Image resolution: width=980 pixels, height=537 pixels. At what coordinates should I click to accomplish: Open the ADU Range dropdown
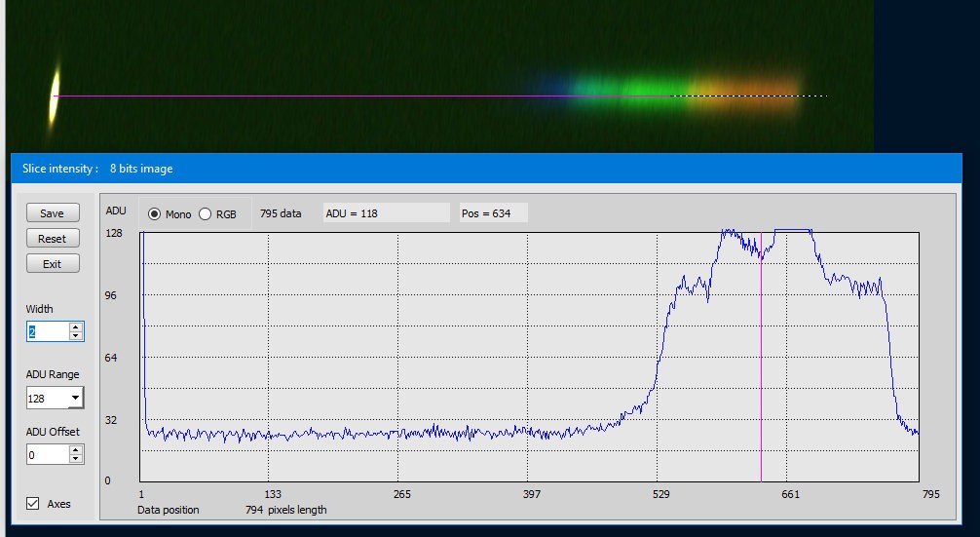[75, 398]
